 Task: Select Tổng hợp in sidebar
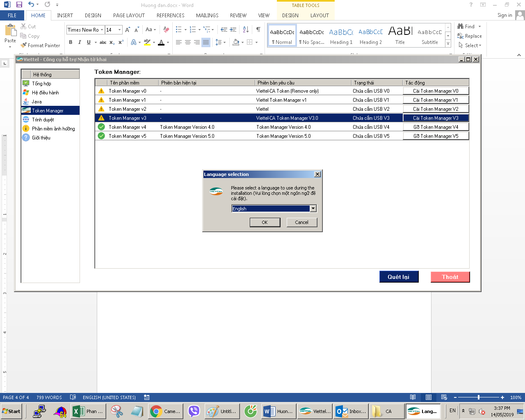(50, 84)
